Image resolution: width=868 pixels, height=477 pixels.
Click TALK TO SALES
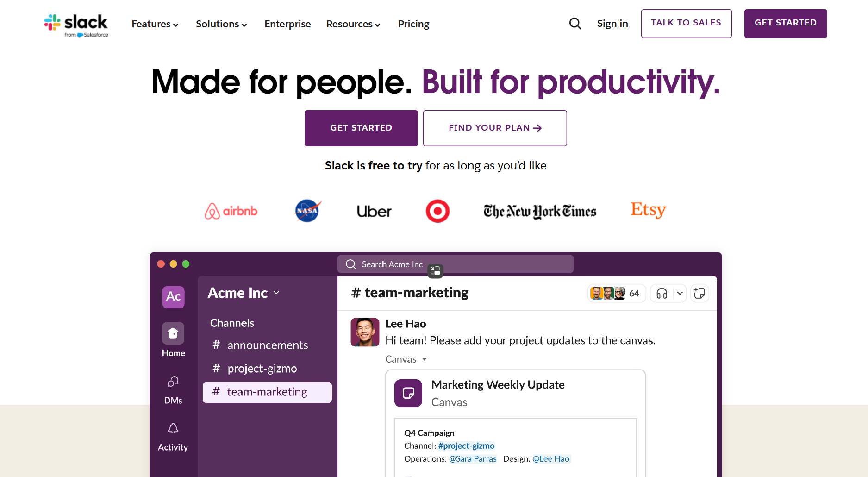coord(686,23)
